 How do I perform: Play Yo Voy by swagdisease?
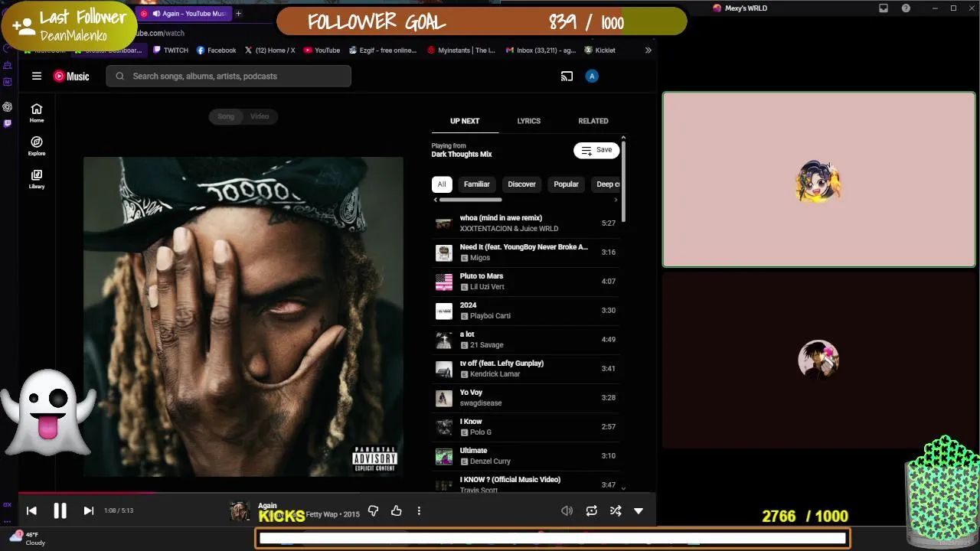pyautogui.click(x=524, y=397)
